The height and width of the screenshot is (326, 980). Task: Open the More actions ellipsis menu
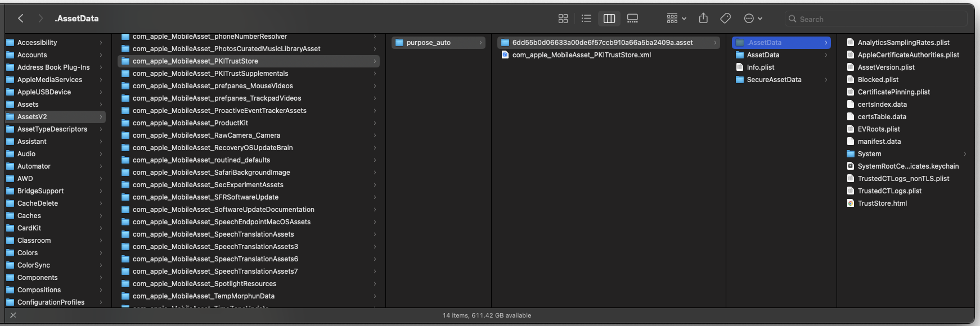[753, 19]
